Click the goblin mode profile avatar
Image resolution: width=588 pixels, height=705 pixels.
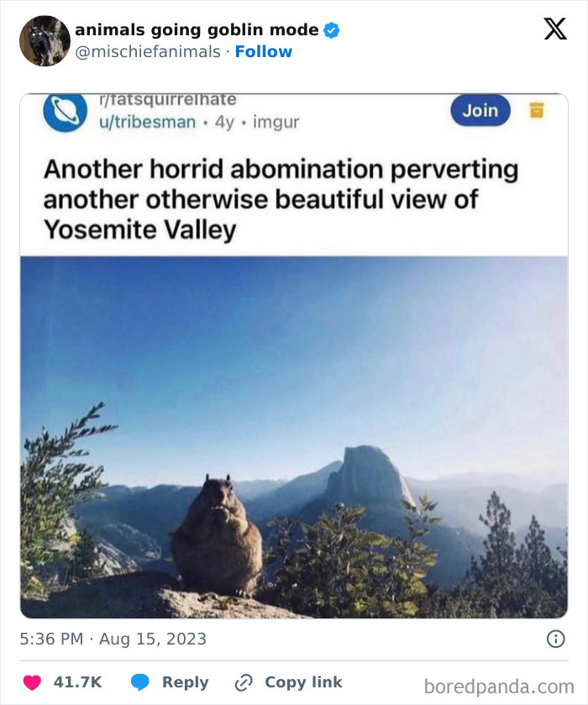click(45, 41)
